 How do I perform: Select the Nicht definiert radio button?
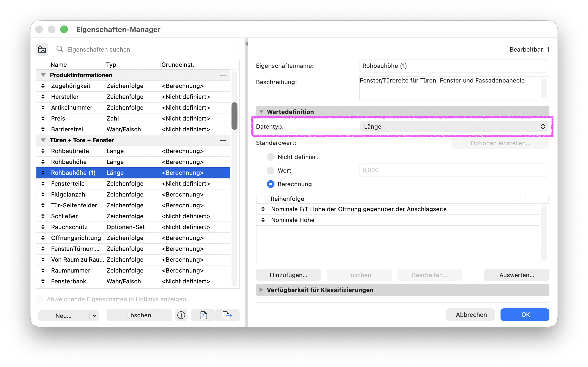point(271,157)
